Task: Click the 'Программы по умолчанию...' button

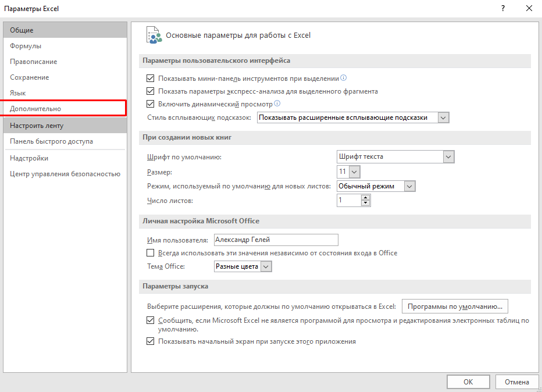Action: [455, 306]
